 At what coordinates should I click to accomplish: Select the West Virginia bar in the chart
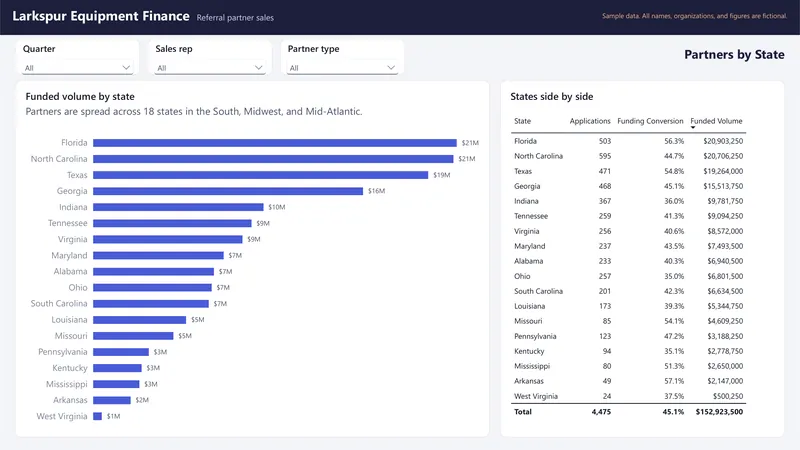tap(97, 416)
